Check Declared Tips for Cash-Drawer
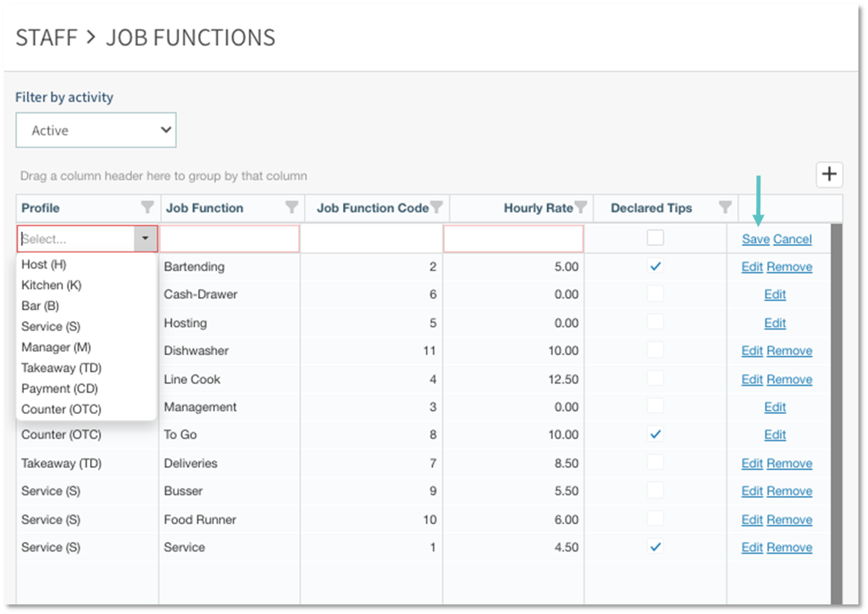868x614 pixels. point(655,294)
